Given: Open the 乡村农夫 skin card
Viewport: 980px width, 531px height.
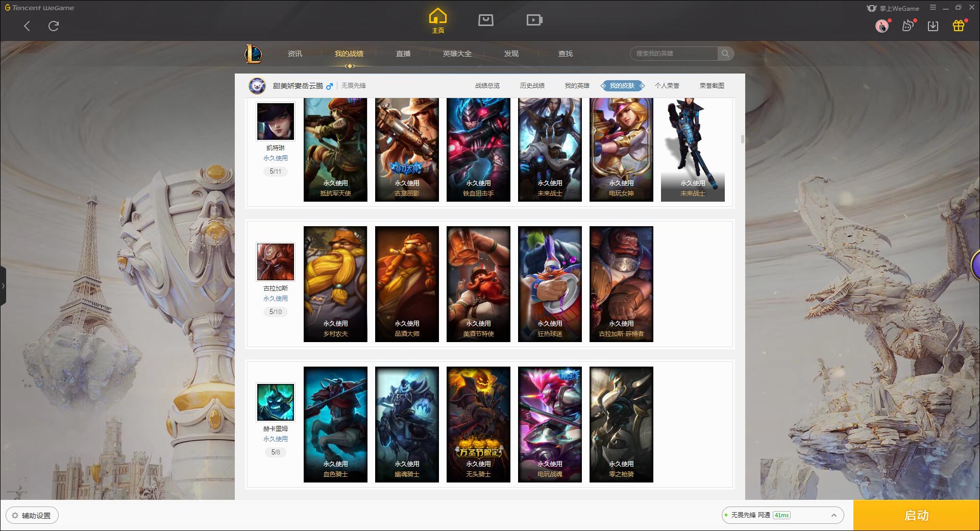Looking at the screenshot, I should (335, 284).
